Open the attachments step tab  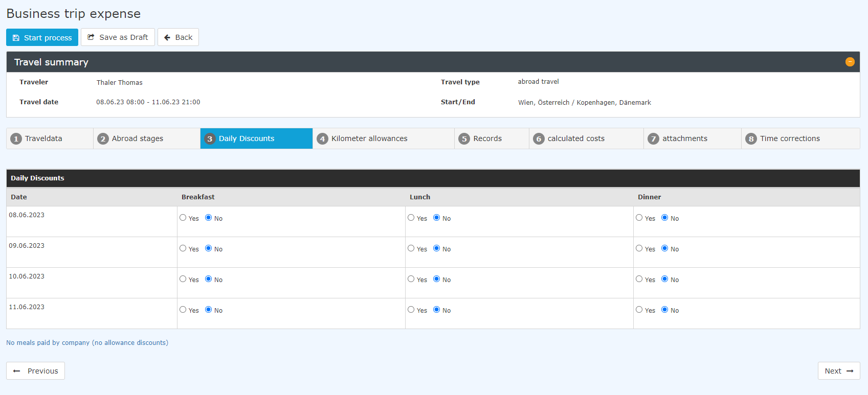point(693,138)
